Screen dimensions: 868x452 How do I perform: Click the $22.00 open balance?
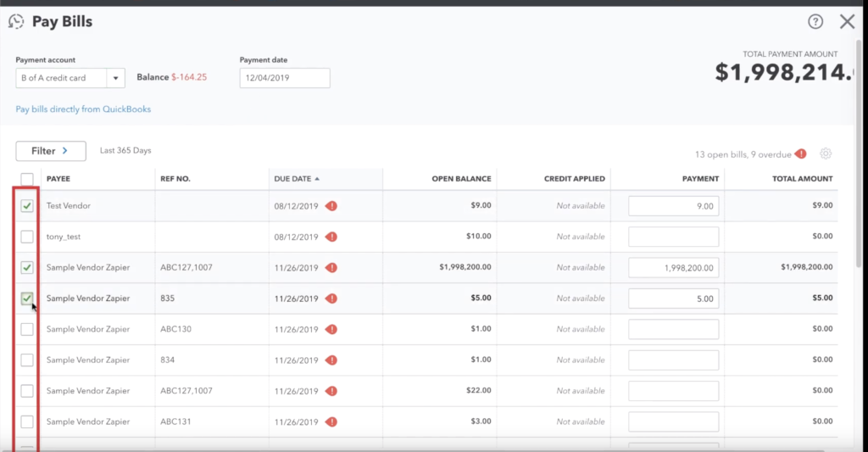pyautogui.click(x=478, y=390)
